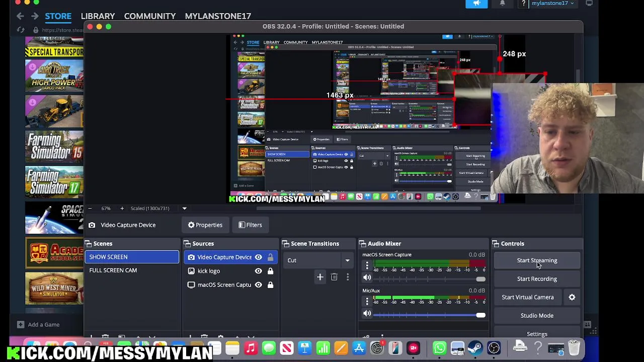Screen dimensions: 644x362
Task: Open virtual camera settings gear
Action: (572, 297)
